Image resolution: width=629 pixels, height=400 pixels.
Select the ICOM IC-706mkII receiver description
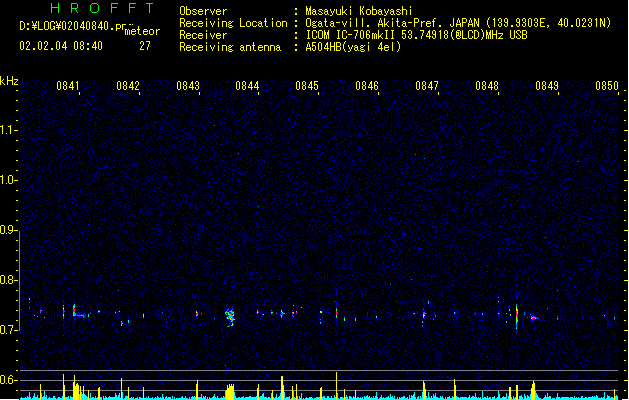tap(416, 35)
